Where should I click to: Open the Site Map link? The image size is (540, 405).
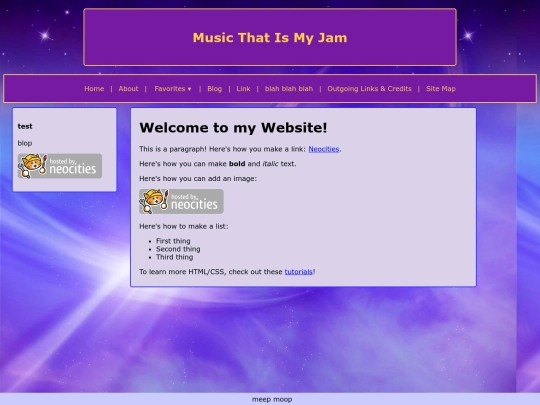click(x=441, y=89)
